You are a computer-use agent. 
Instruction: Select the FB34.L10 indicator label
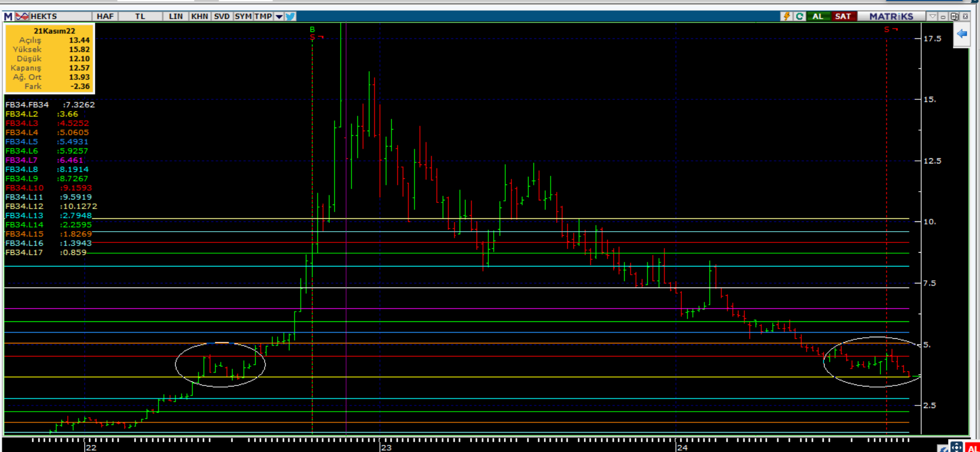point(25,188)
